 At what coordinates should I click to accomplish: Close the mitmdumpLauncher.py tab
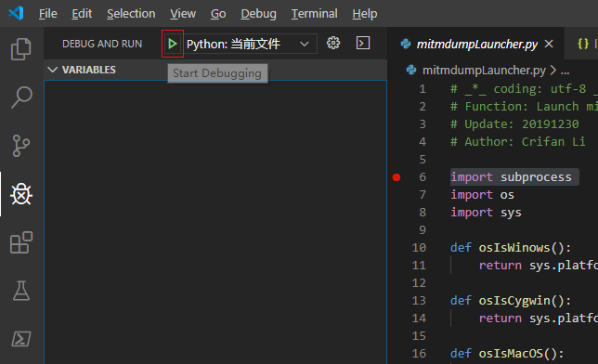click(549, 44)
